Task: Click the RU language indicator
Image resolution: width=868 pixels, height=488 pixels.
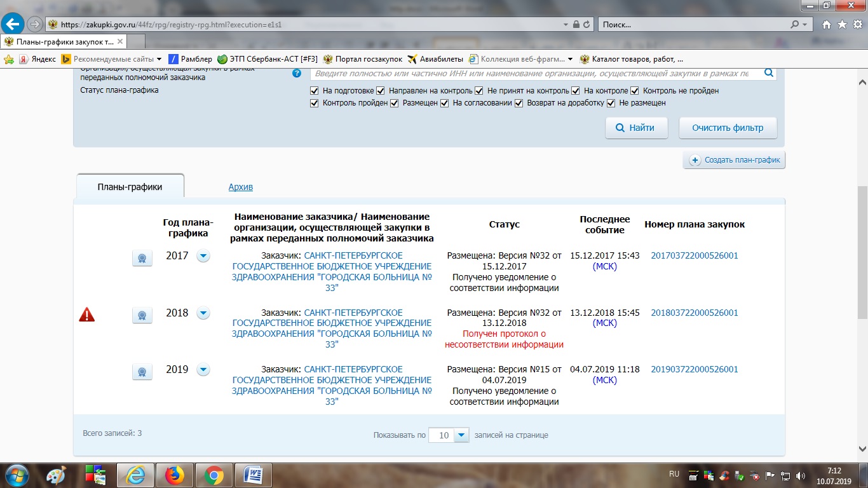Action: pyautogui.click(x=674, y=474)
